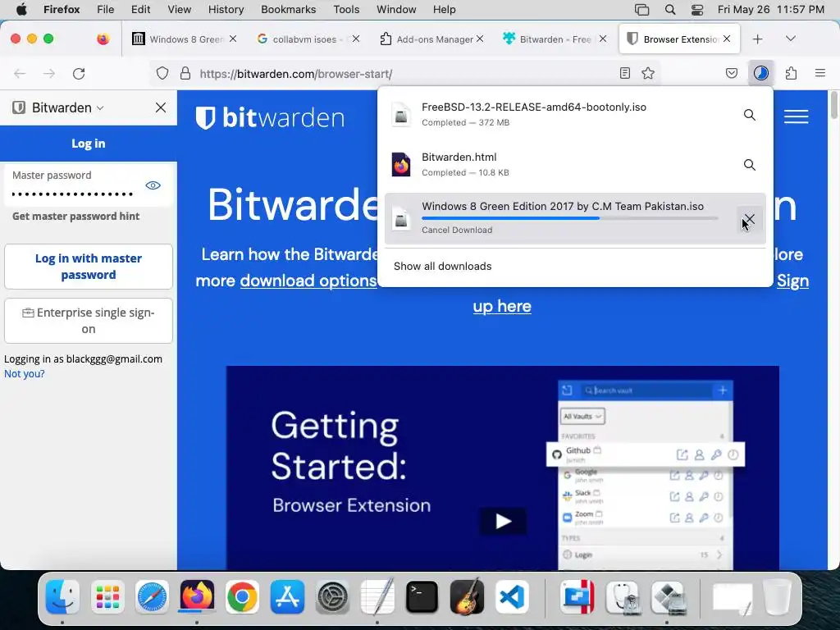The width and height of the screenshot is (840, 630).
Task: Open Save to Pocket icon
Action: (731, 73)
